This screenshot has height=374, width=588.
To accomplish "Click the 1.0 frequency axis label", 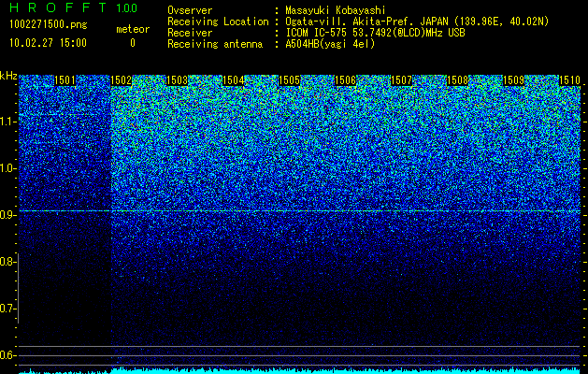I will pos(7,168).
